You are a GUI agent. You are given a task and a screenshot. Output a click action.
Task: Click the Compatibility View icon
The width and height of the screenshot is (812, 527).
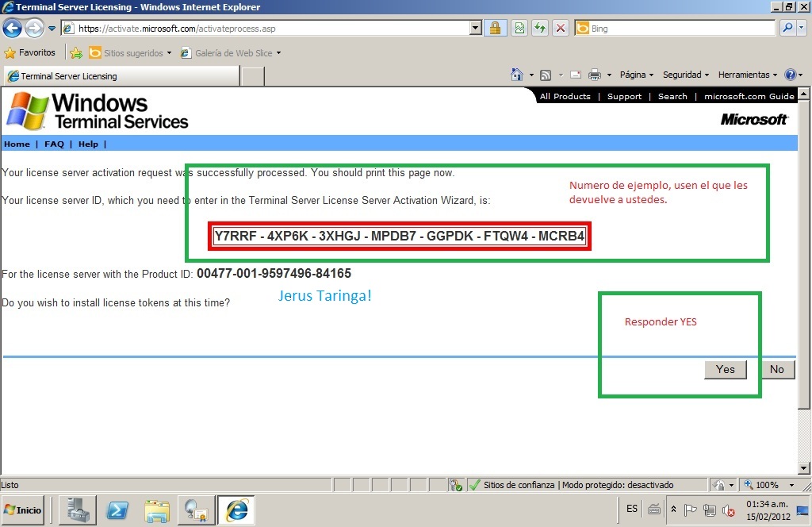tap(519, 29)
